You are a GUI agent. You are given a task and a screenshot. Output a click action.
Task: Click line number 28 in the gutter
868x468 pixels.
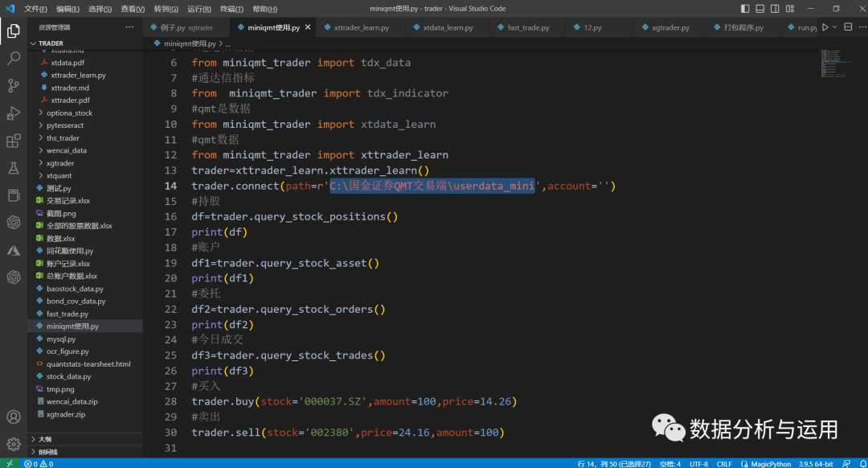tap(170, 401)
